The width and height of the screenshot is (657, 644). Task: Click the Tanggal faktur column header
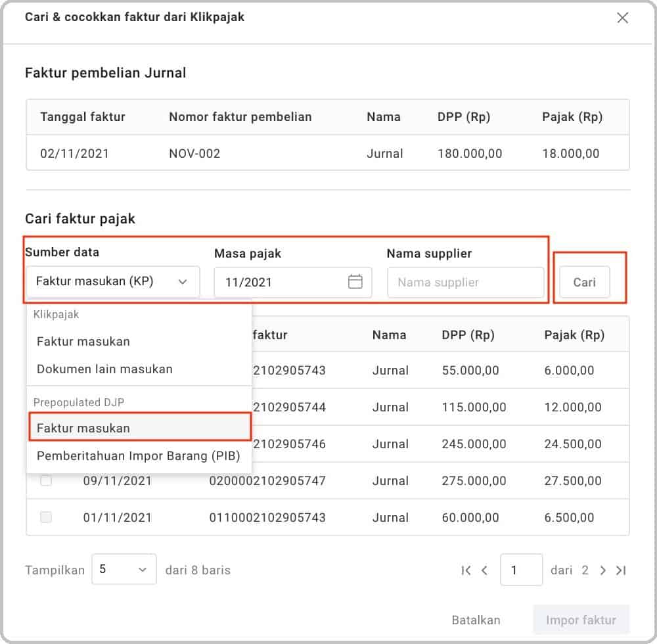(83, 116)
